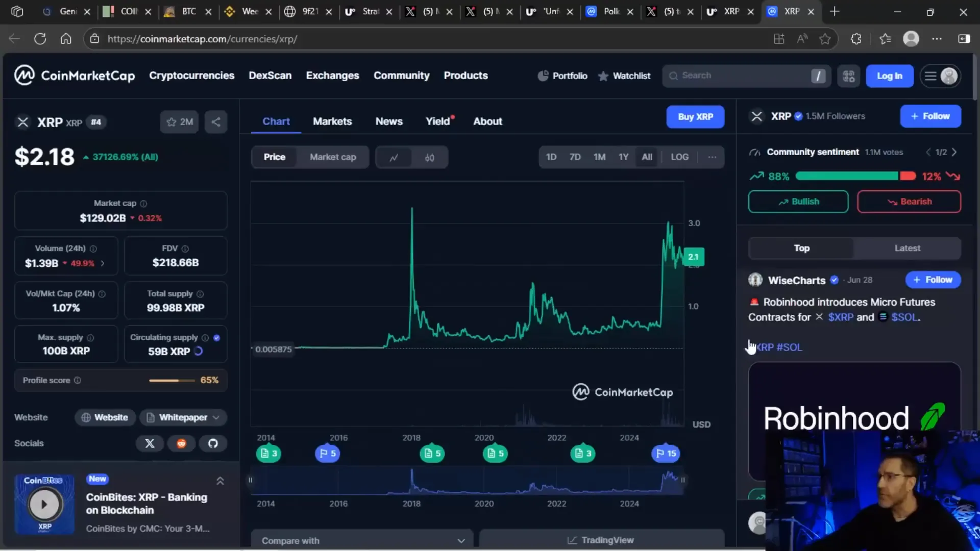Viewport: 980px width, 551px height.
Task: Show FDV info icon
Action: [x=185, y=248]
